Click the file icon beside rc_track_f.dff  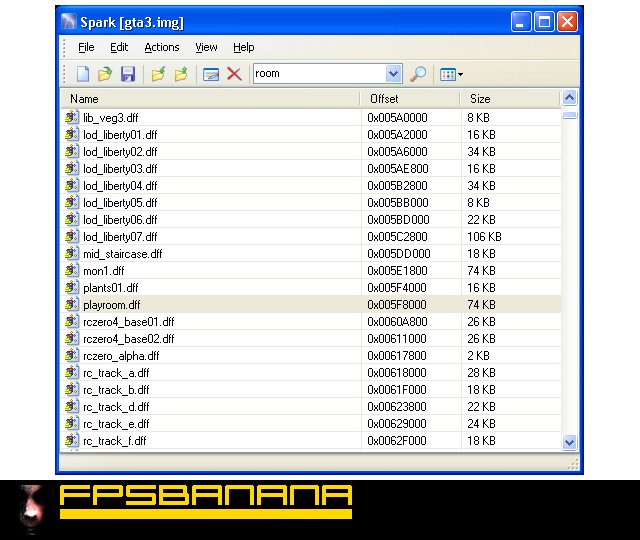click(x=72, y=440)
